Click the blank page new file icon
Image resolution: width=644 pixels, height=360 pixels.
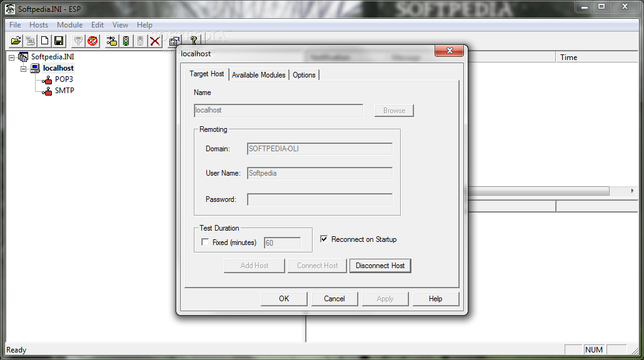44,41
